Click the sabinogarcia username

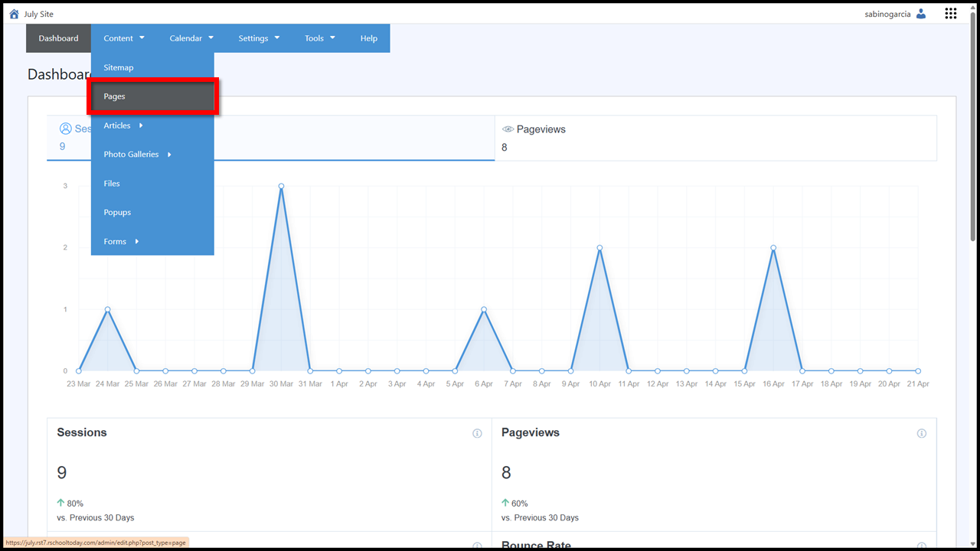coord(887,14)
